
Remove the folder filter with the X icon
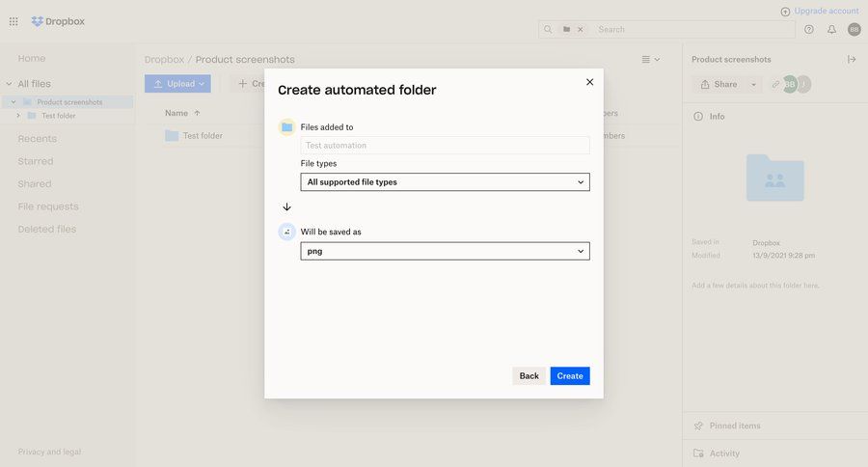click(581, 29)
